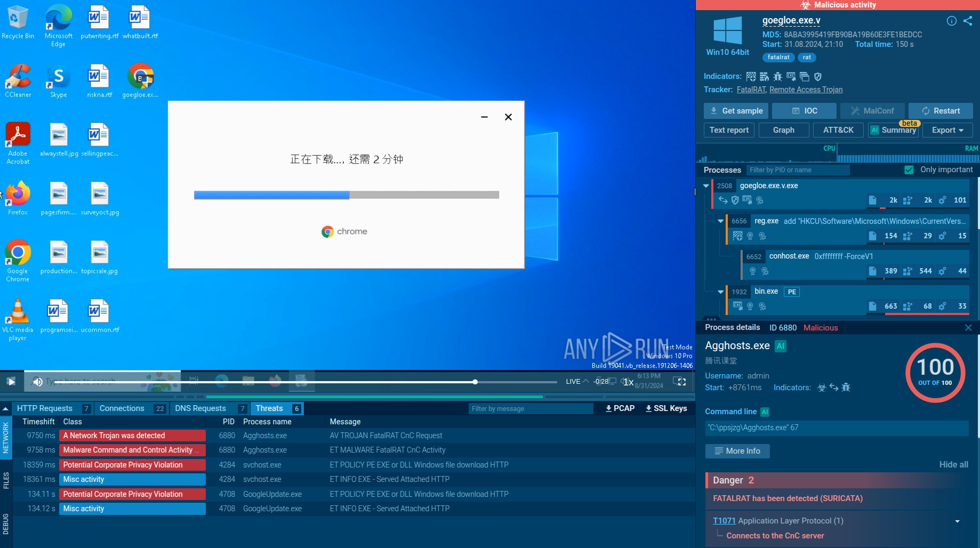Download the PCAP file

tap(620, 408)
